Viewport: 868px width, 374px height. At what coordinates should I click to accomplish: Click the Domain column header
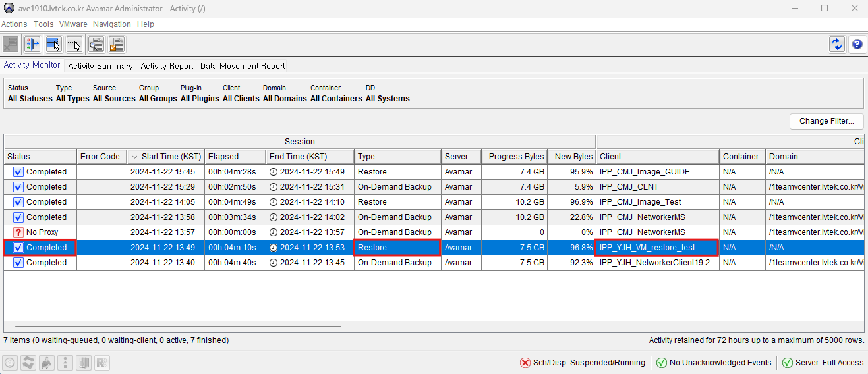815,157
